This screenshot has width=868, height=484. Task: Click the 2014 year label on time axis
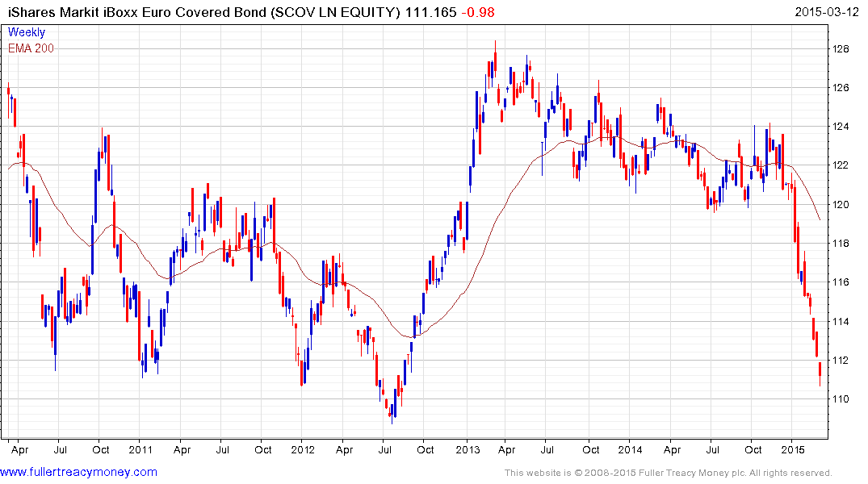(x=630, y=449)
